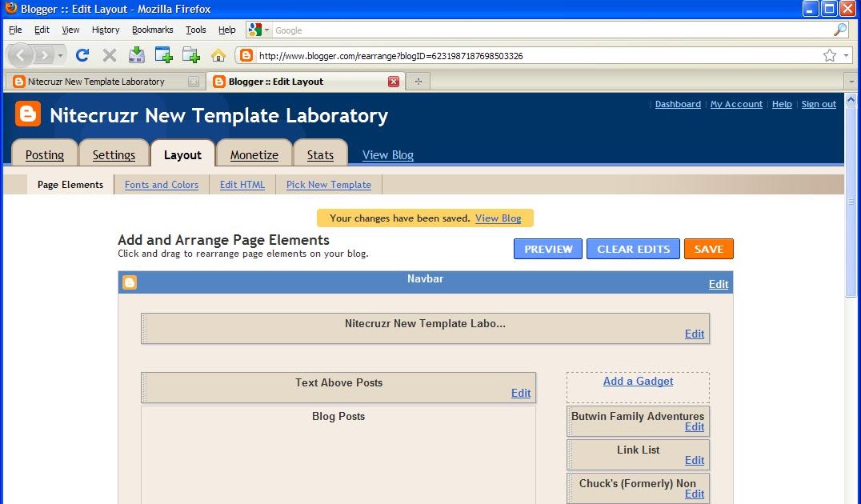Click View Blog in the saved notification
The height and width of the screenshot is (504, 861).
[498, 218]
